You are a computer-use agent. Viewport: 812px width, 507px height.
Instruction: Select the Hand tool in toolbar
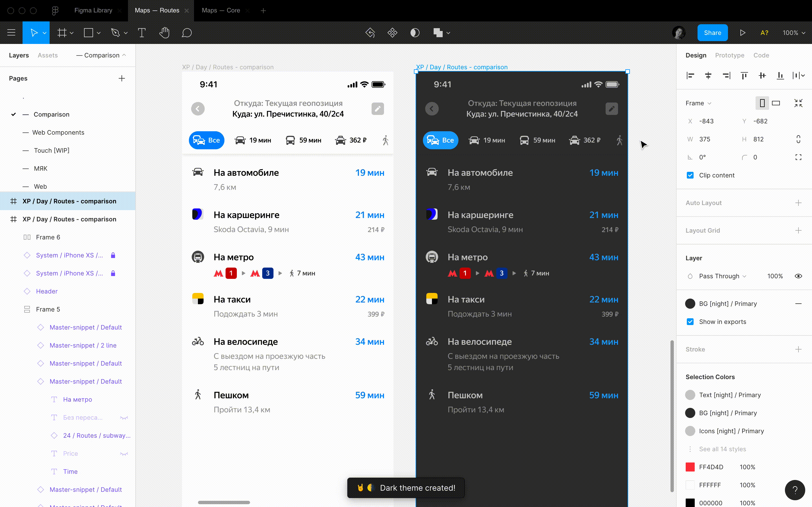click(x=164, y=33)
